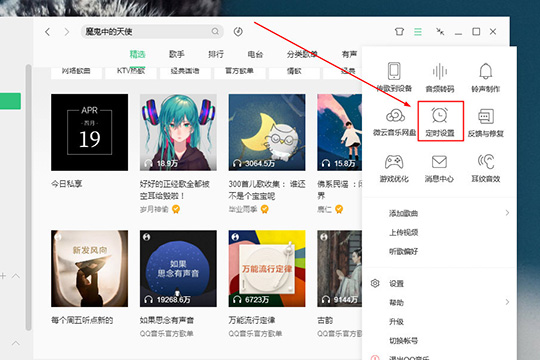
Task: Select 官方歌单 category chip
Action: tap(239, 72)
